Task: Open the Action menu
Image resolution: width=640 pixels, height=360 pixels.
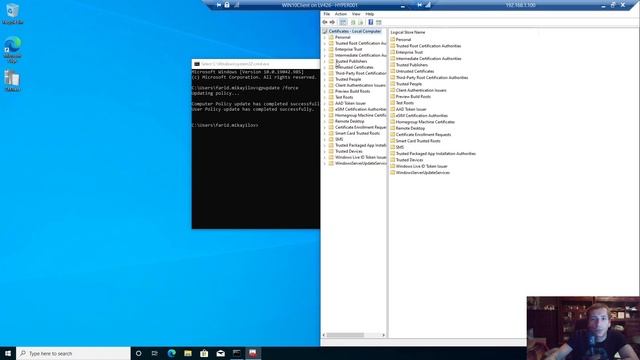Action: [341, 14]
